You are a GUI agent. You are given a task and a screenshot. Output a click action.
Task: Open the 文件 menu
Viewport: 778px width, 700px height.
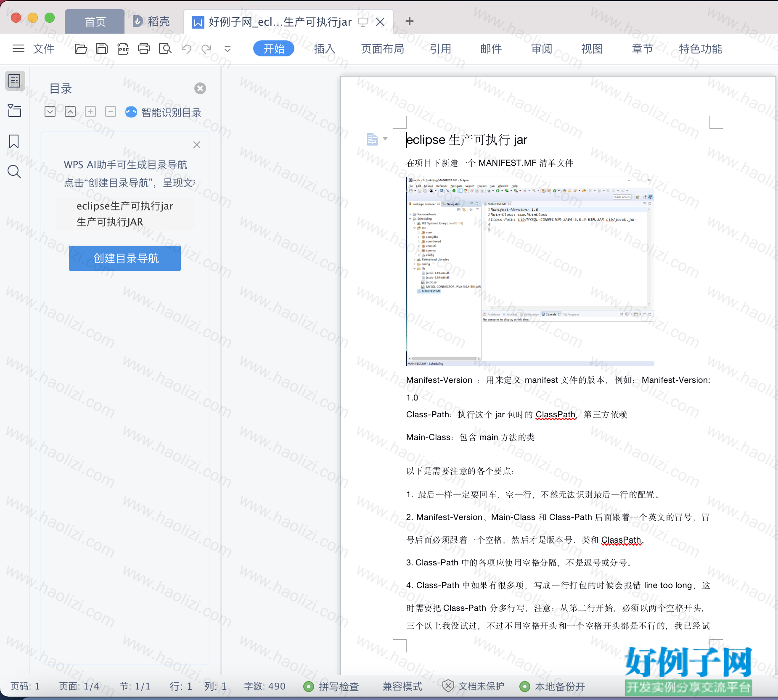[x=44, y=49]
